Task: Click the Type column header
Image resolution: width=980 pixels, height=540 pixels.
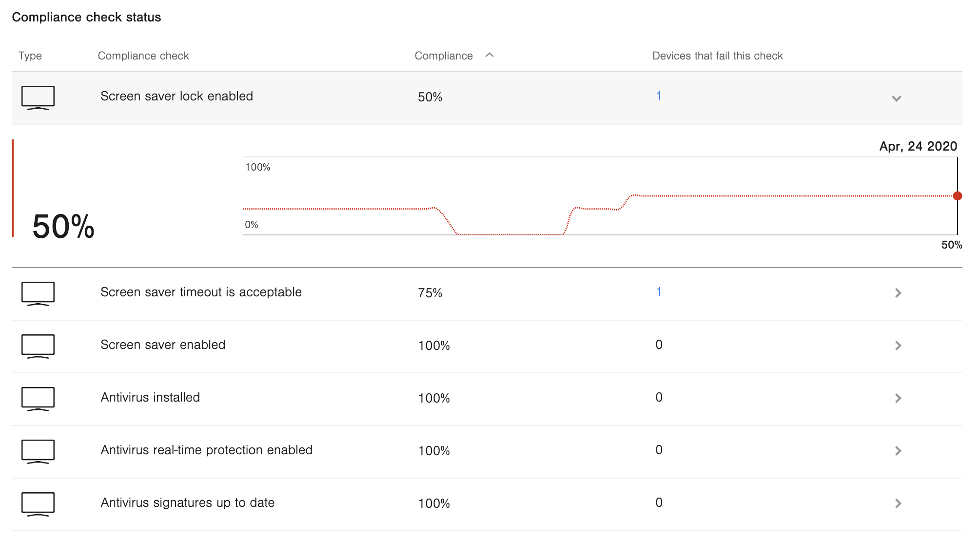Action: (x=30, y=56)
